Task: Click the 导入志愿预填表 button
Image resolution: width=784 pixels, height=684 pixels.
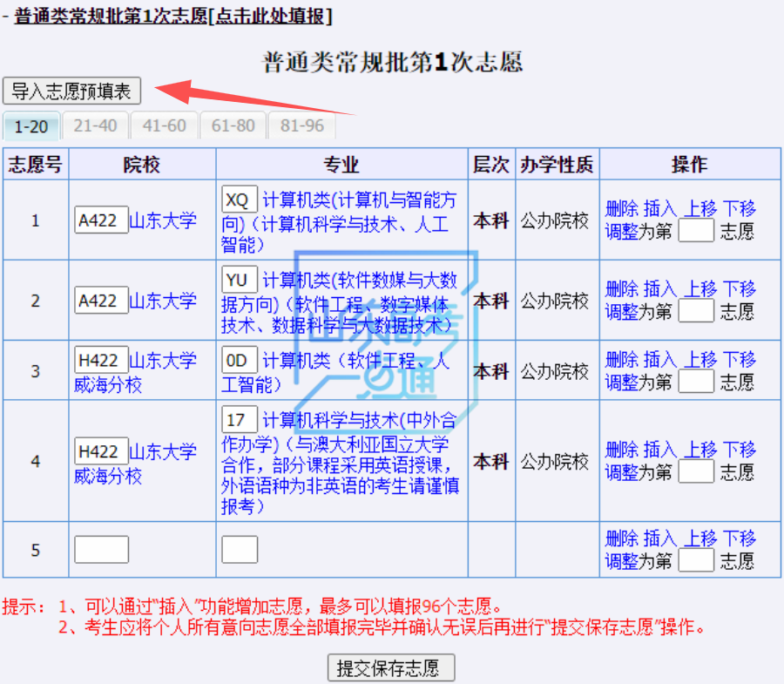Action: click(71, 91)
